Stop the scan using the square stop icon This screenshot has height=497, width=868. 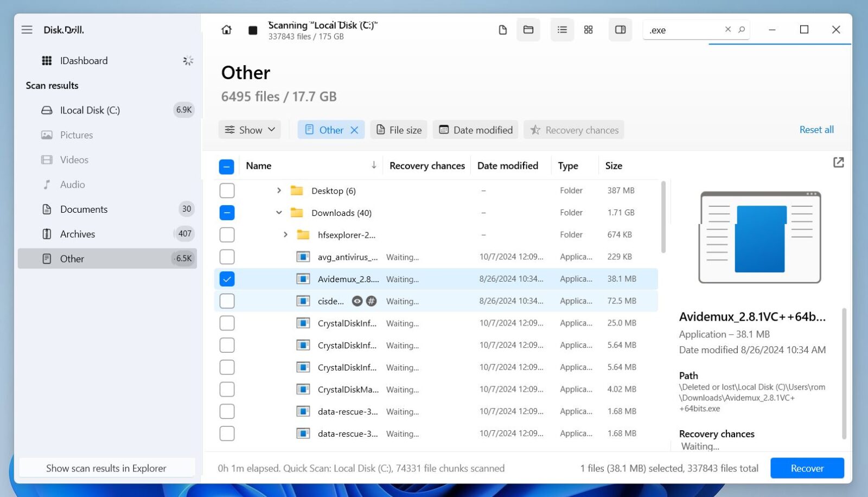253,30
